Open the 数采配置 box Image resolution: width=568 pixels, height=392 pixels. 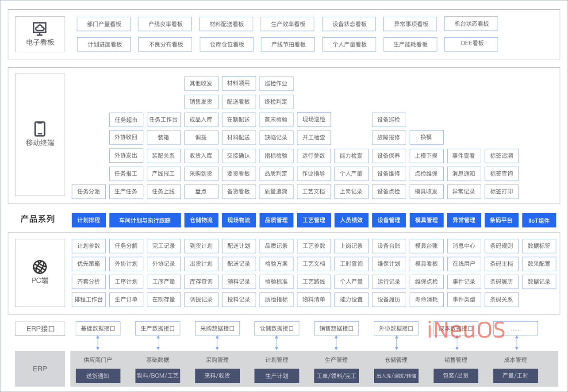[x=539, y=264]
